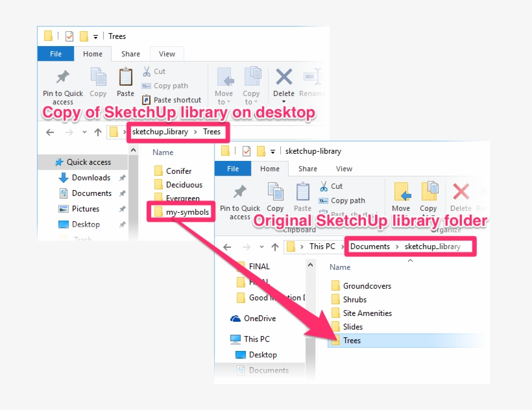Image resolution: width=532 pixels, height=410 pixels.
Task: Click Pin to Quick access in Trees window
Action: pos(63,87)
